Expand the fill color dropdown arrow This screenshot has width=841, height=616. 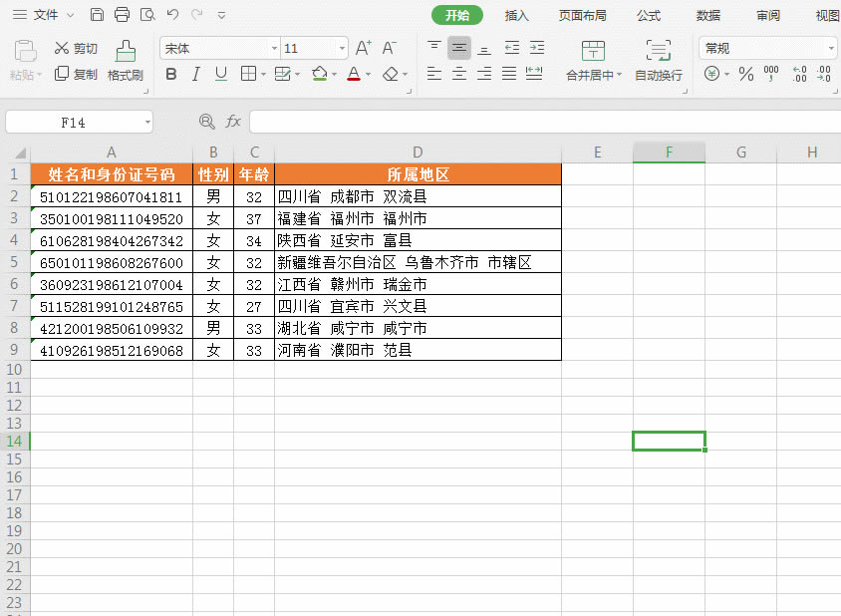[334, 74]
